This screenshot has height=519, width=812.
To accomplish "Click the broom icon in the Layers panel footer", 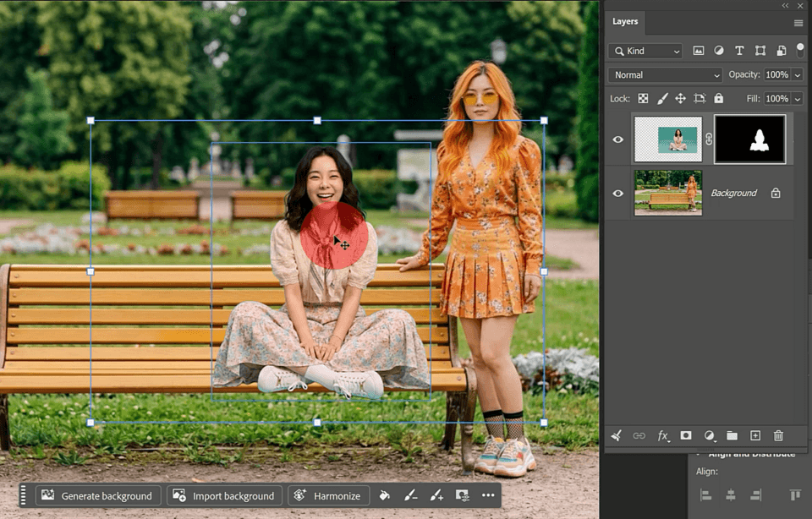I will coord(617,435).
